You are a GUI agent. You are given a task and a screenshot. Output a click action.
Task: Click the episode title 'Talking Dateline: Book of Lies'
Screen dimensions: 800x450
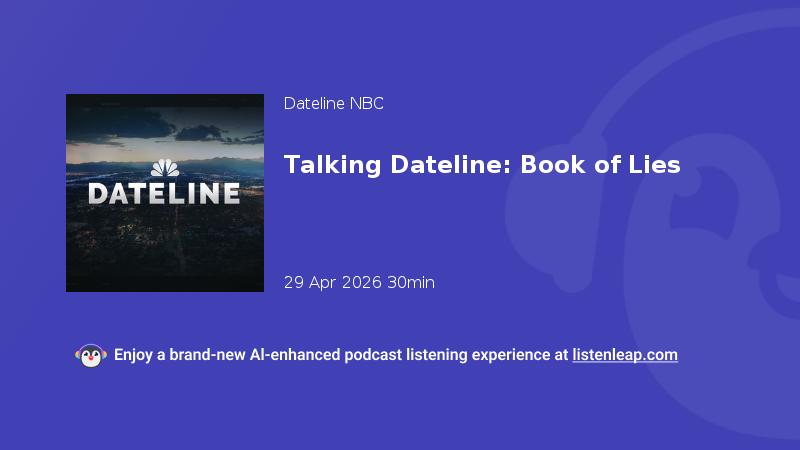[x=482, y=165]
